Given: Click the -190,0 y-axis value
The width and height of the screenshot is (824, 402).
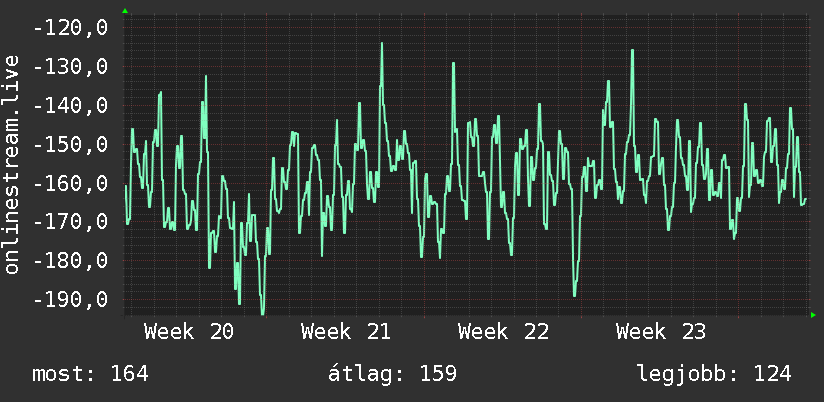Looking at the screenshot, I should click(x=70, y=300).
